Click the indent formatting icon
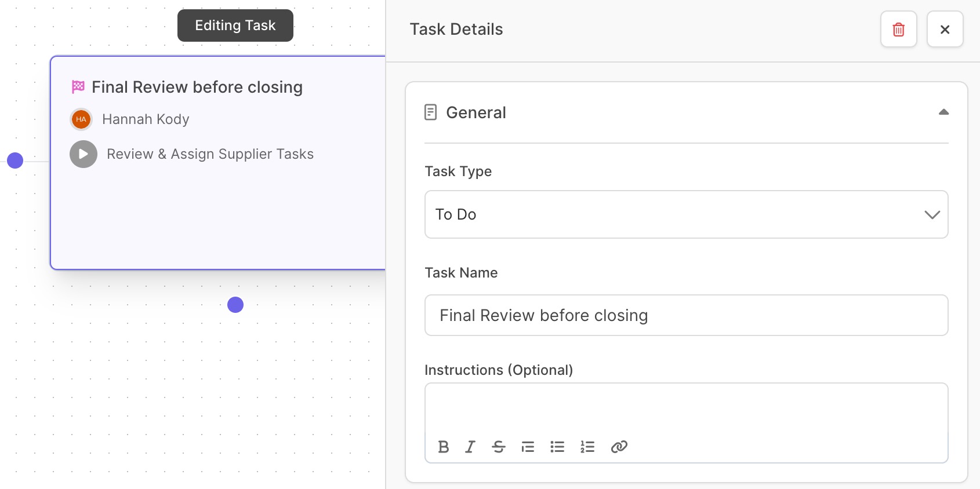 point(528,447)
